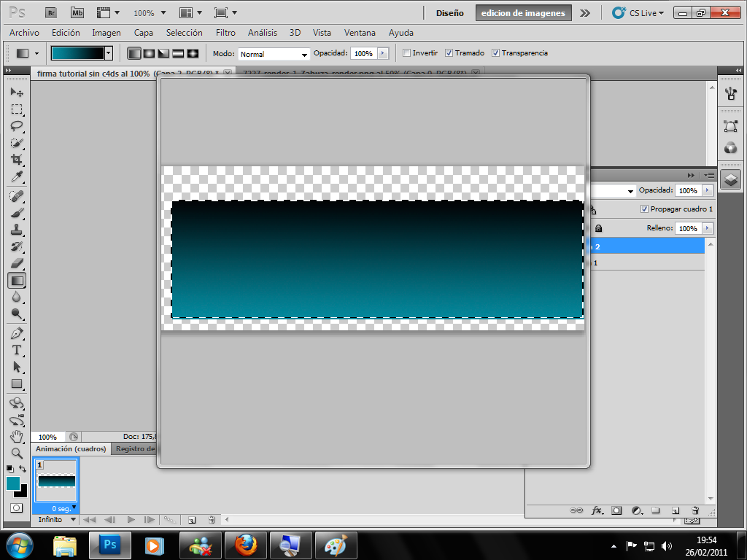Select the Eyedropper tool
The height and width of the screenshot is (560, 747).
17,176
